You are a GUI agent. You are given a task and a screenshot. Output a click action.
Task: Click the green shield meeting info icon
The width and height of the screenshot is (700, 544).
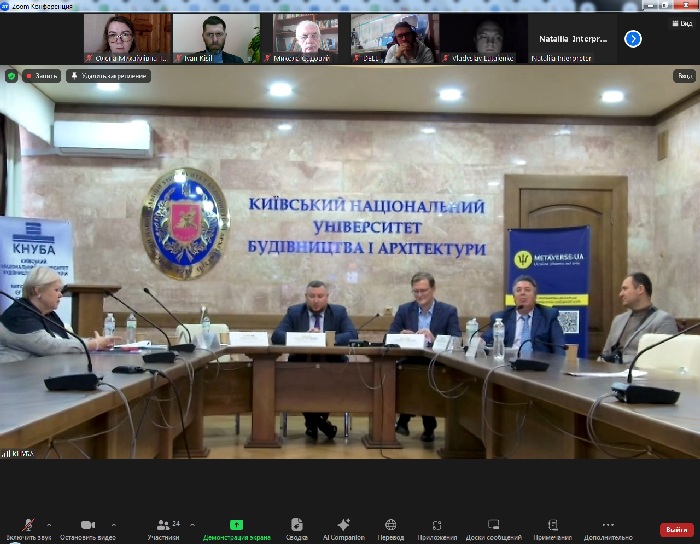[11, 76]
